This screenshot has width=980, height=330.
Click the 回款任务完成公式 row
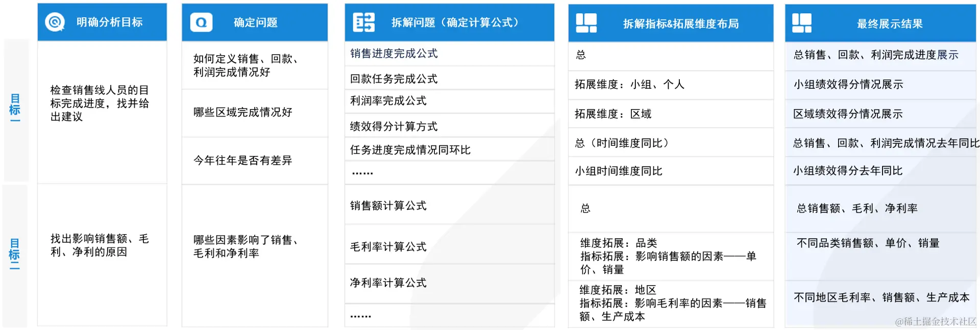449,79
